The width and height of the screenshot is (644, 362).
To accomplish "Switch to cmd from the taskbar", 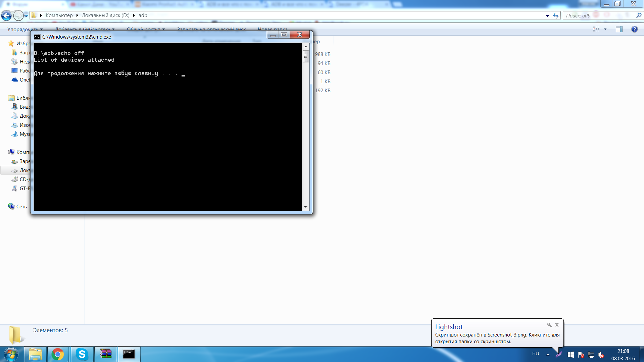I will click(x=129, y=354).
